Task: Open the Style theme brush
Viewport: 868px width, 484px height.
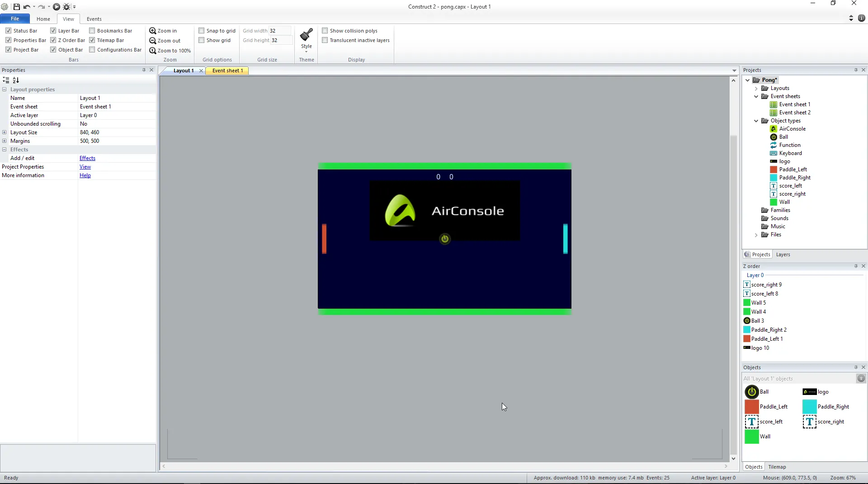Action: pyautogui.click(x=307, y=35)
